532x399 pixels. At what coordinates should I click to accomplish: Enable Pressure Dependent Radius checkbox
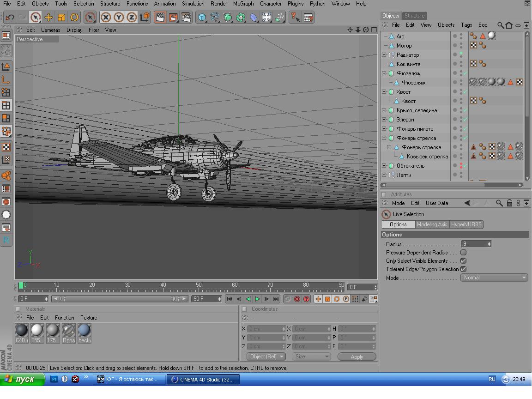click(463, 253)
